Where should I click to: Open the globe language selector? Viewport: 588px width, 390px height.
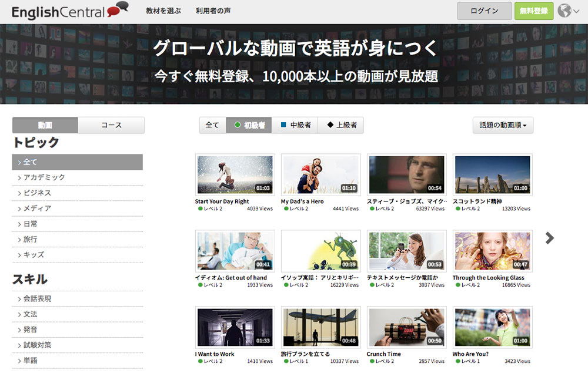(x=568, y=11)
